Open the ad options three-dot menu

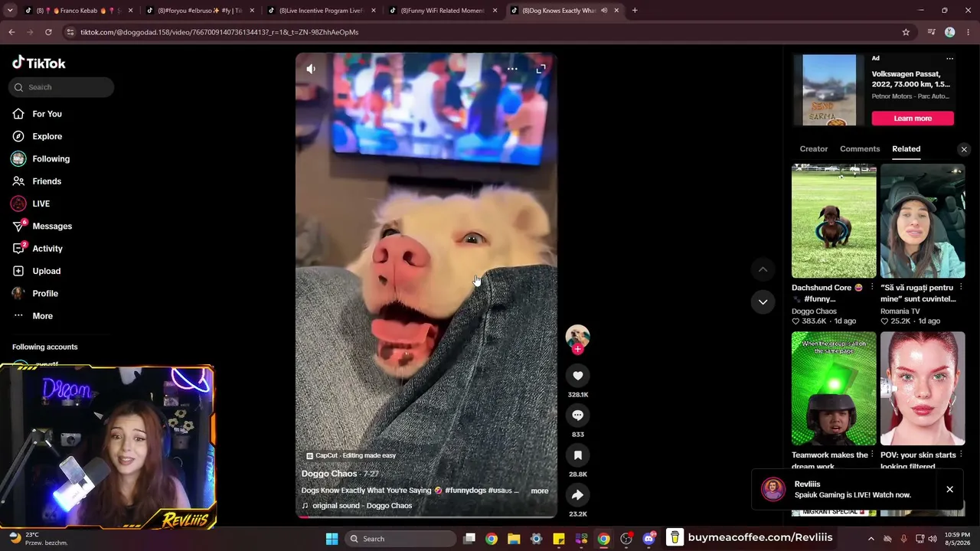pos(949,58)
